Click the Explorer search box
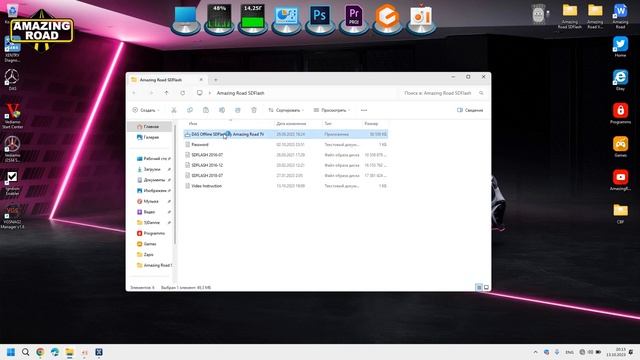Image resolution: width=640 pixels, height=360 pixels. point(443,93)
